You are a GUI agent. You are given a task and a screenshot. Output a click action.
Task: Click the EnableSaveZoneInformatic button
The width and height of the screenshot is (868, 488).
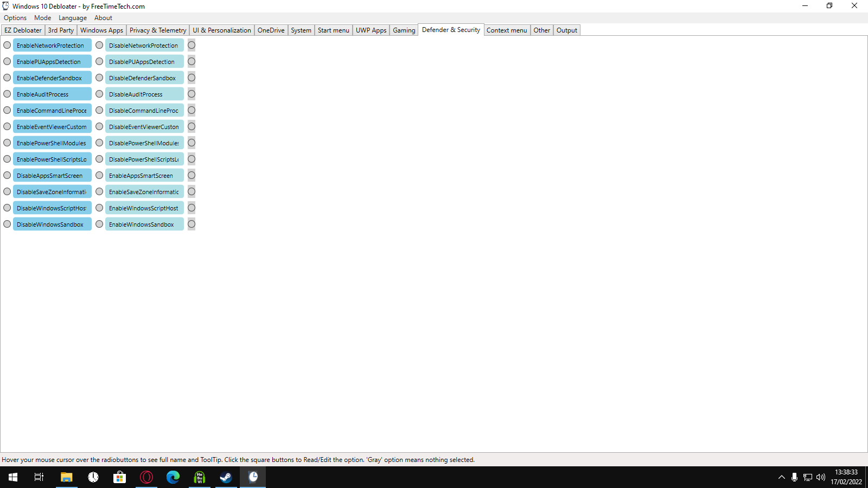click(x=144, y=191)
